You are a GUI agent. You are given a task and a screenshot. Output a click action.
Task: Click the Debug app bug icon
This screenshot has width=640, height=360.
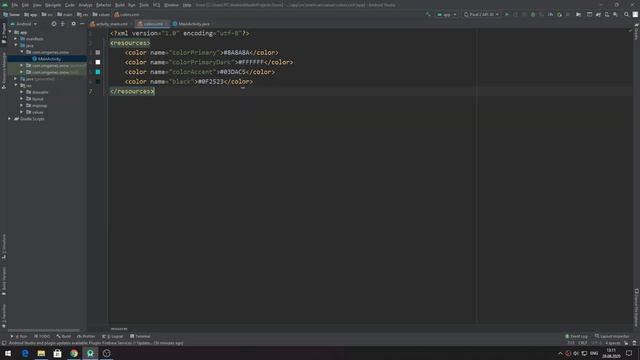(533, 14)
